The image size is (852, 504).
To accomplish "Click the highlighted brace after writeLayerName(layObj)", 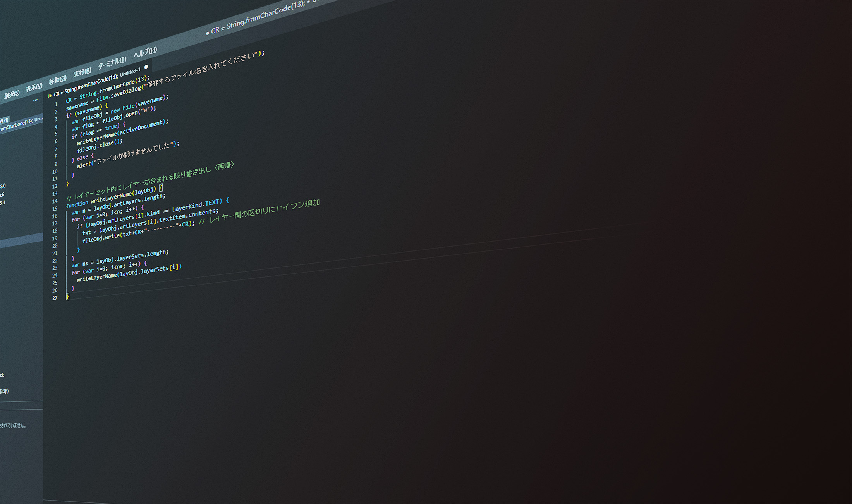I will (x=161, y=188).
